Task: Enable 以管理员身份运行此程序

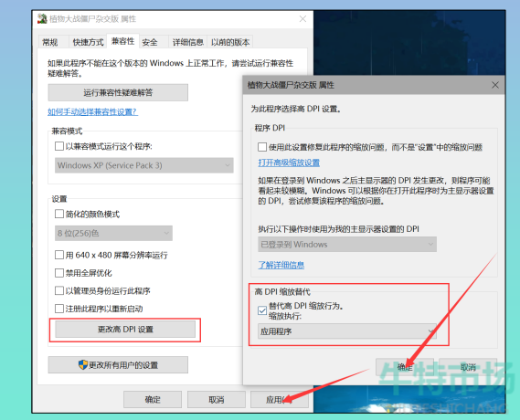Action: [x=59, y=291]
